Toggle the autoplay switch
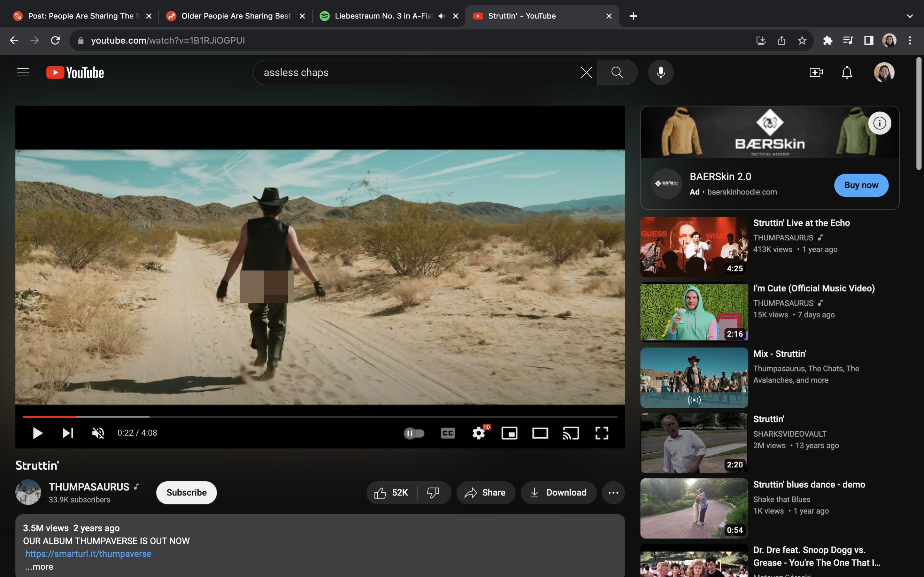This screenshot has width=924, height=577. [x=414, y=433]
